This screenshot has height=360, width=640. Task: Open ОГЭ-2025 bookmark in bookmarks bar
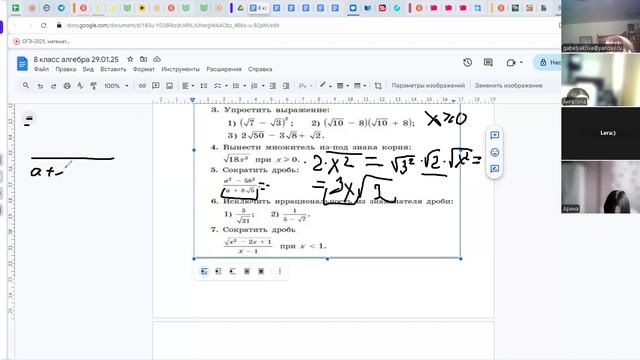[x=41, y=41]
